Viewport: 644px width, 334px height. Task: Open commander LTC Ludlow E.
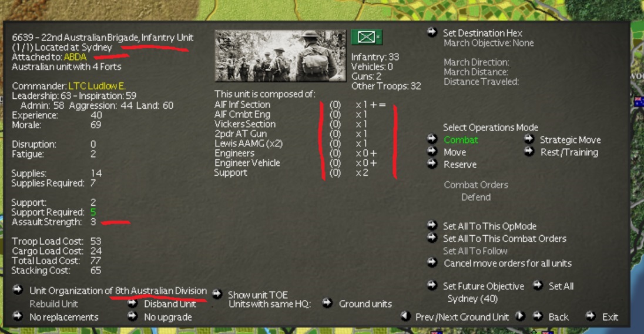[x=97, y=86]
